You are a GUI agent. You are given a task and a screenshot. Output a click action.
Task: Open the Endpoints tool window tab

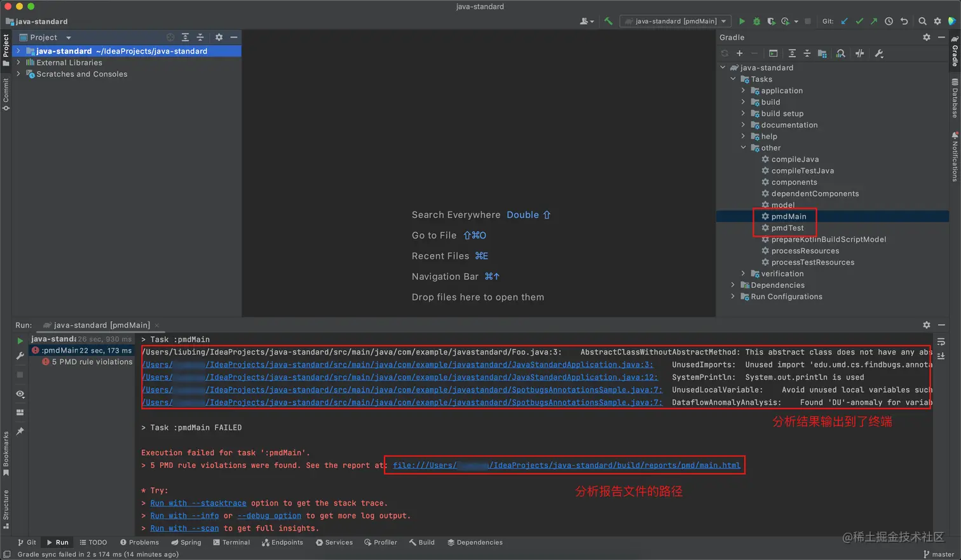click(282, 542)
